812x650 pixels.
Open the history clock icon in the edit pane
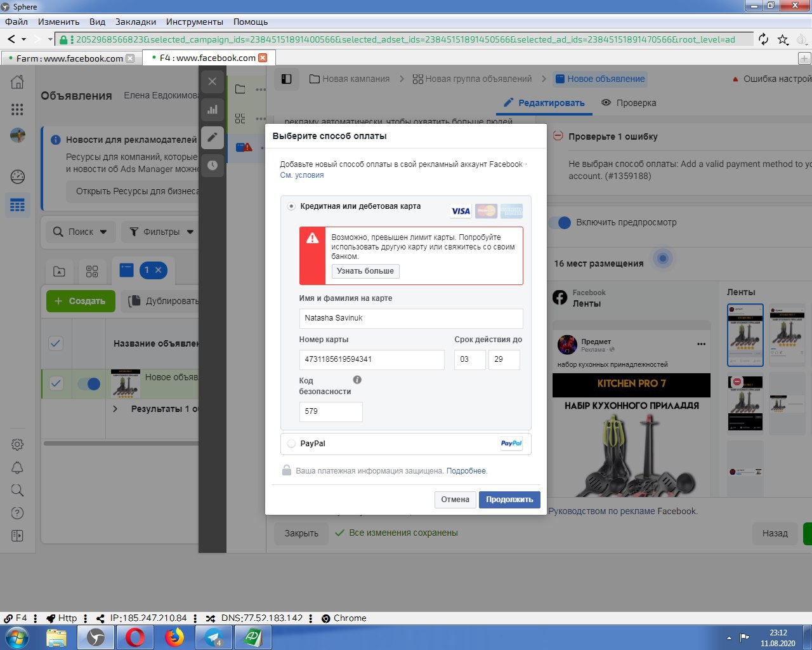coord(213,165)
